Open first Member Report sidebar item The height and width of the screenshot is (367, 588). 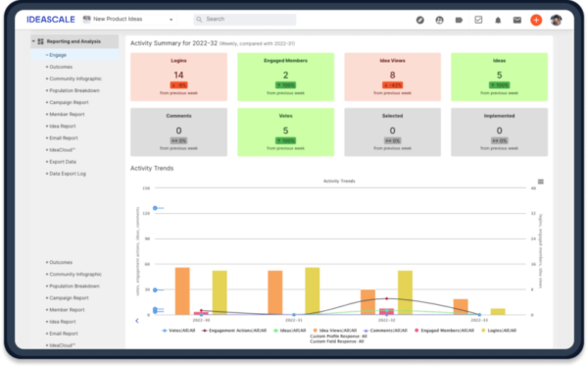(67, 114)
